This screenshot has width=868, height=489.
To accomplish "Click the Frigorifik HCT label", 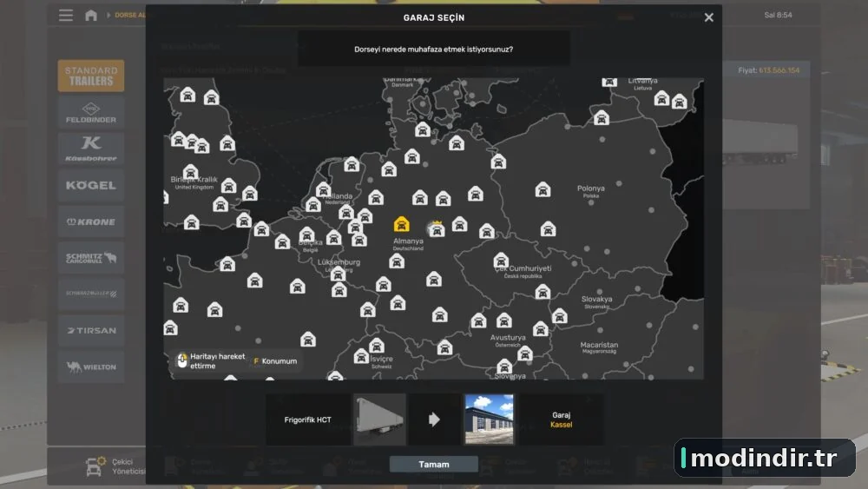I will pos(308,420).
